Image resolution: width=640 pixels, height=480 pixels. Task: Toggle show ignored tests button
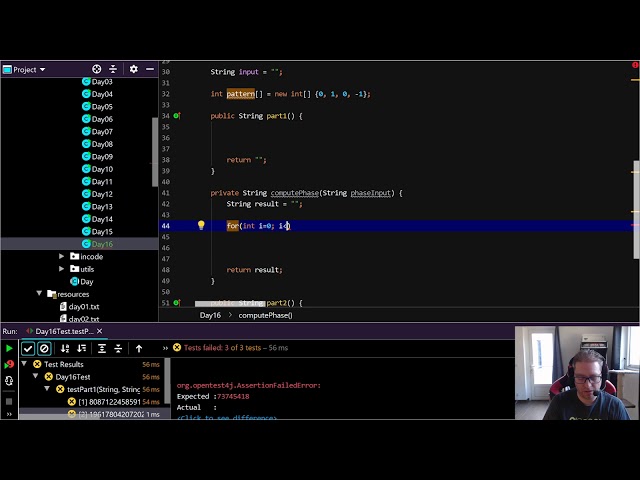[x=44, y=349]
